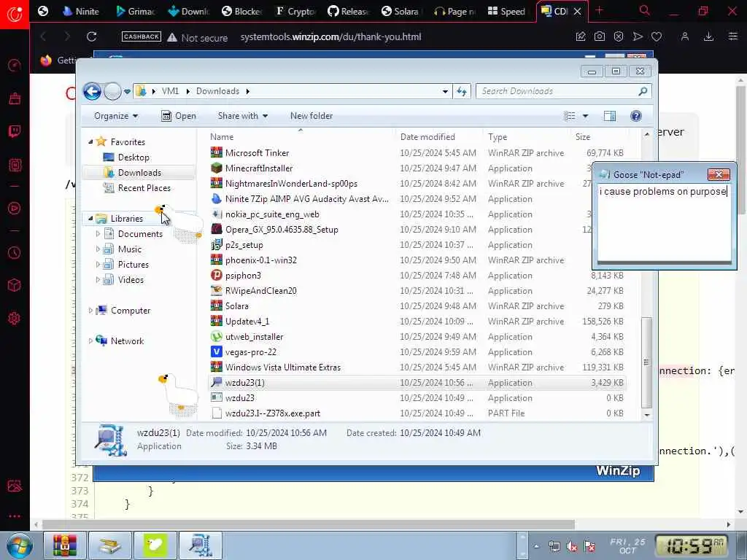This screenshot has height=560, width=747.
Task: Open Extensions cube icon in Opera sidebar
Action: tap(15, 285)
